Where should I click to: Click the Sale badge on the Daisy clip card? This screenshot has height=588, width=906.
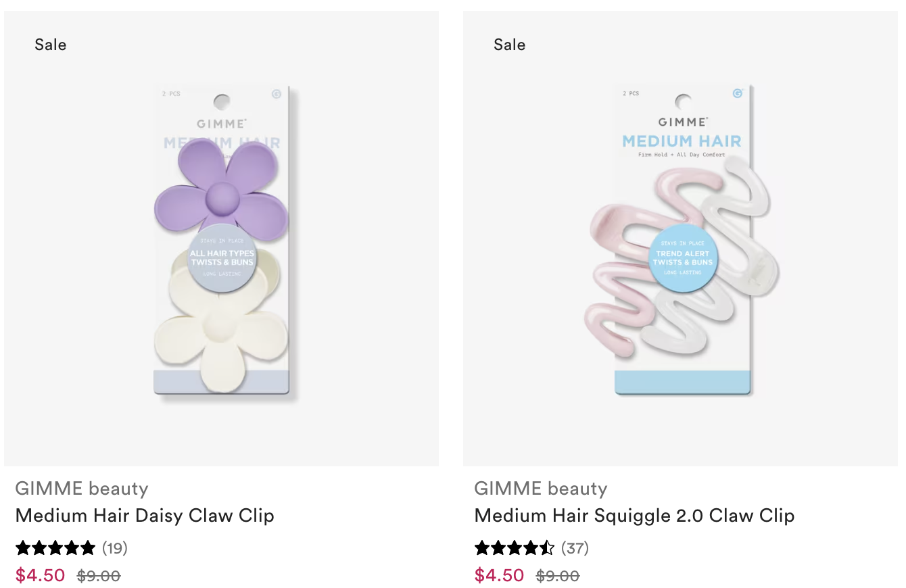51,45
